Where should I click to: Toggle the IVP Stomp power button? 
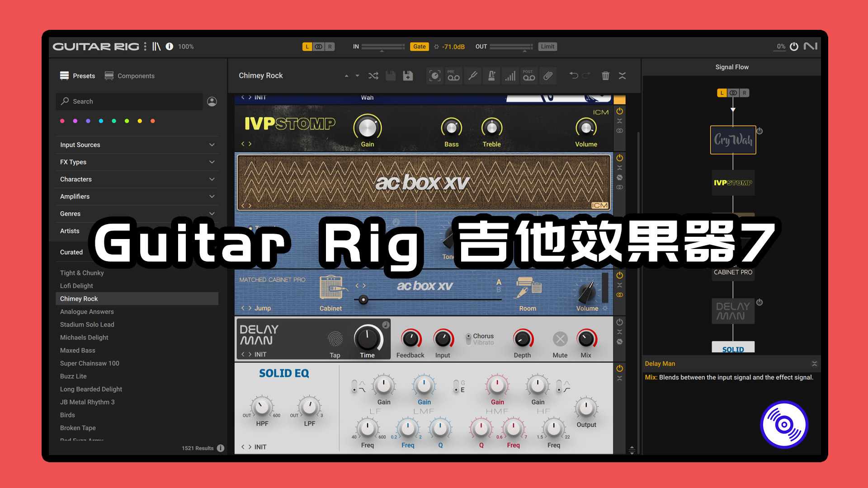coord(622,113)
